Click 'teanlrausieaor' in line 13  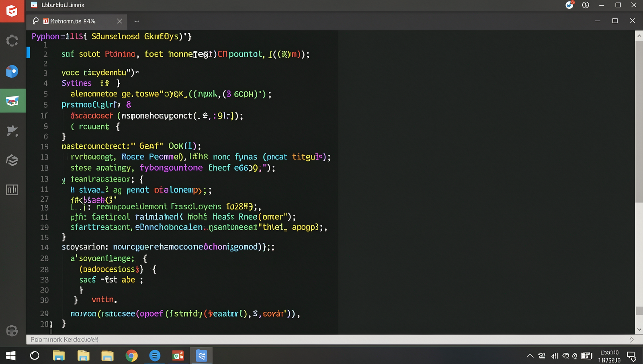coord(100,179)
